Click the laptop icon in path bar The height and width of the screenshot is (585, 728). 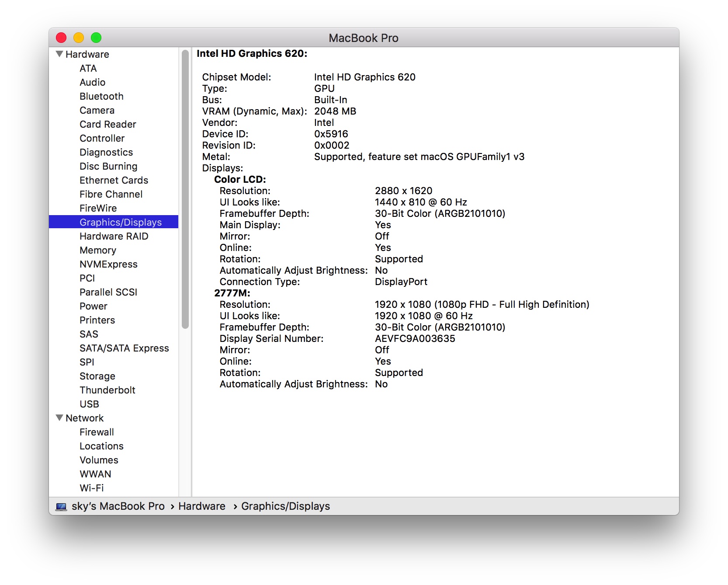click(x=61, y=507)
